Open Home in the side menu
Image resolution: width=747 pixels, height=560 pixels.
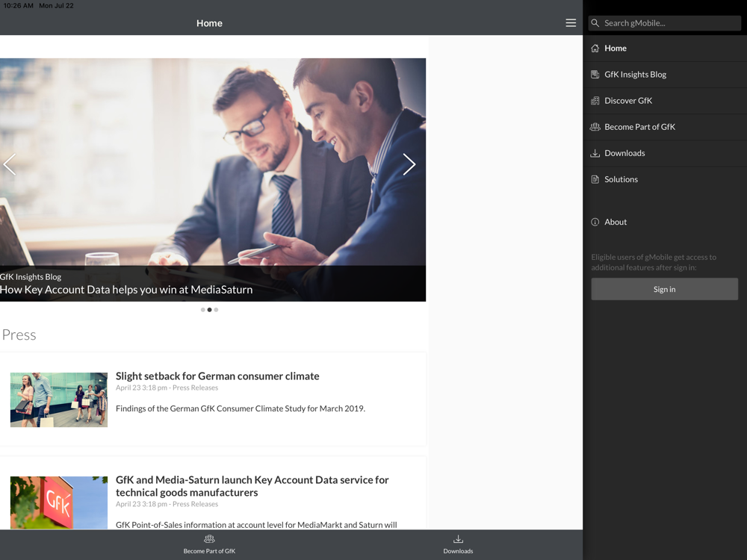click(665, 48)
